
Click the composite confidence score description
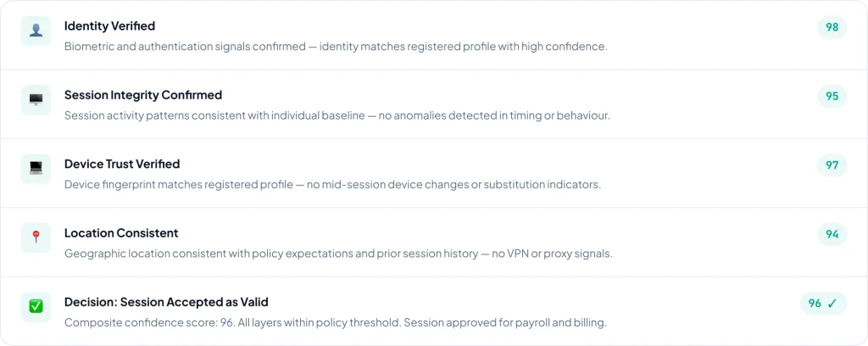336,322
